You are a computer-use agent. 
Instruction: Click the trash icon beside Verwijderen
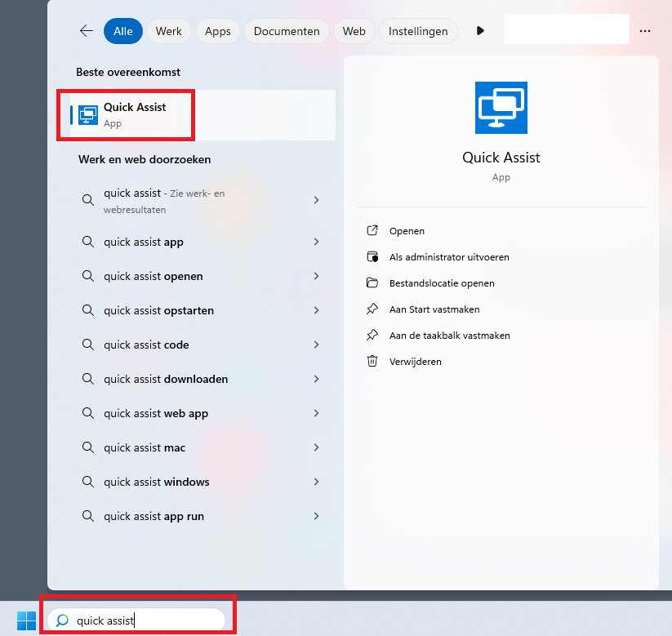[x=372, y=362]
